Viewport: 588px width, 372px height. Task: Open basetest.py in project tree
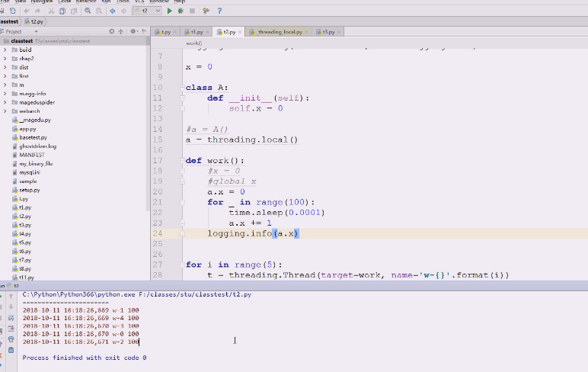coord(33,137)
